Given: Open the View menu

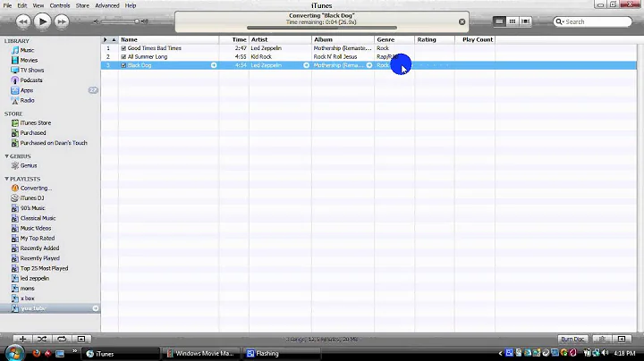Looking at the screenshot, I should [38, 5].
